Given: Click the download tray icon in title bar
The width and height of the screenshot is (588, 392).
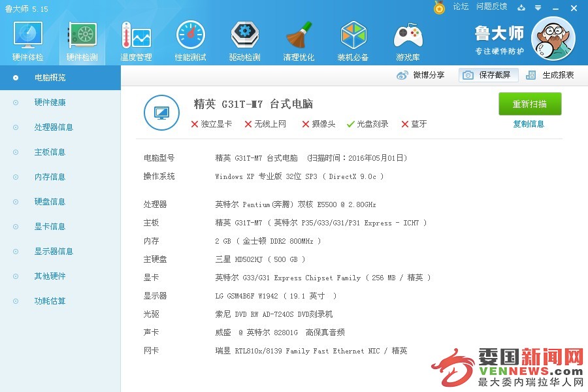Looking at the screenshot, I should pyautogui.click(x=521, y=7).
